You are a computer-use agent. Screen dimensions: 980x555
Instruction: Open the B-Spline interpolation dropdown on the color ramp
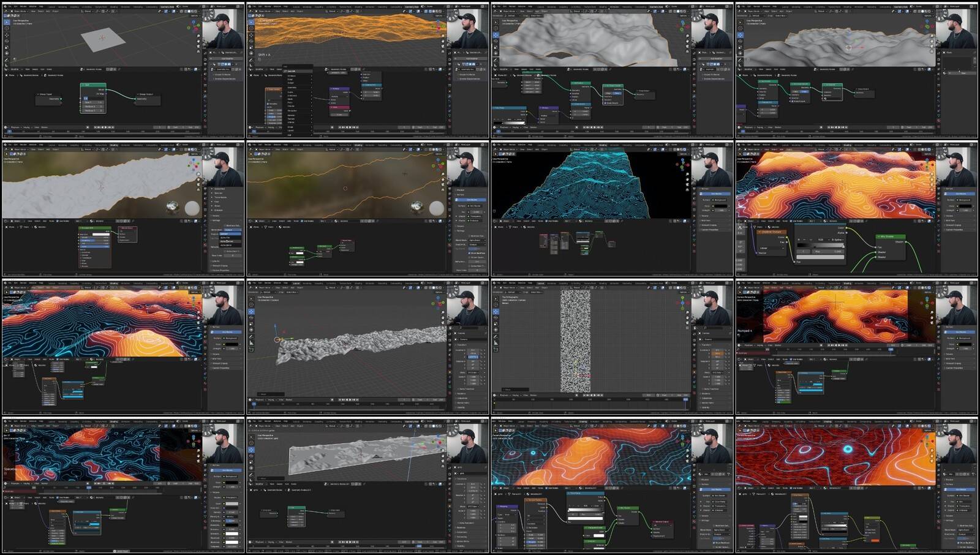point(837,240)
